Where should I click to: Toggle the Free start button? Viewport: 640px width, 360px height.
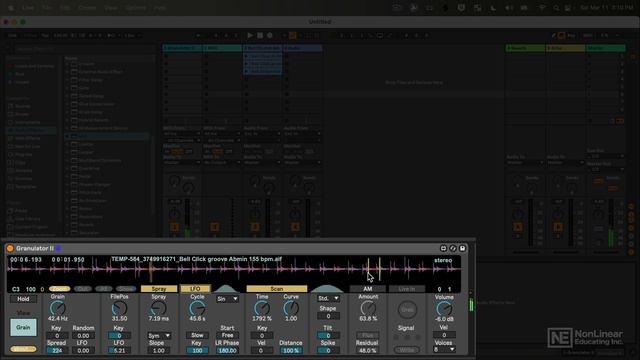pos(227,336)
